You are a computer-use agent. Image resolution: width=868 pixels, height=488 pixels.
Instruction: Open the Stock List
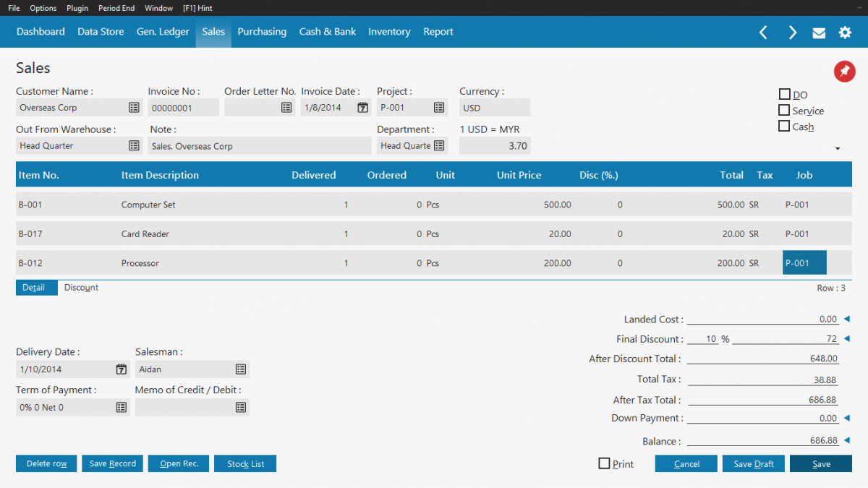244,463
